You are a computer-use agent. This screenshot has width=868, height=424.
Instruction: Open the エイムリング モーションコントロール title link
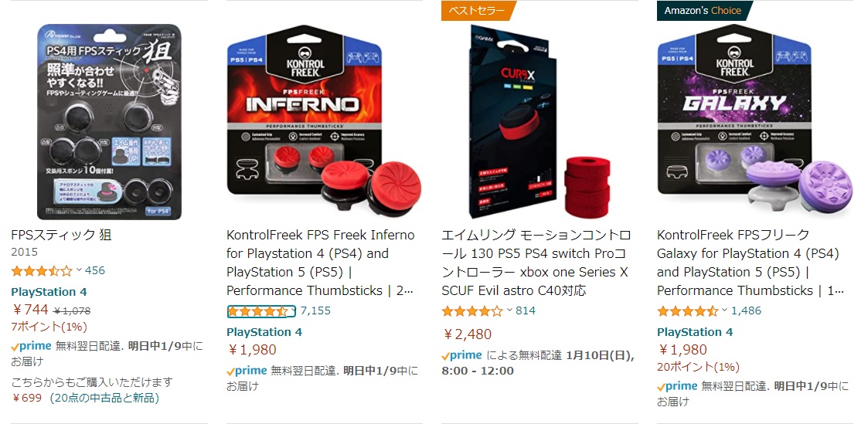click(x=536, y=263)
